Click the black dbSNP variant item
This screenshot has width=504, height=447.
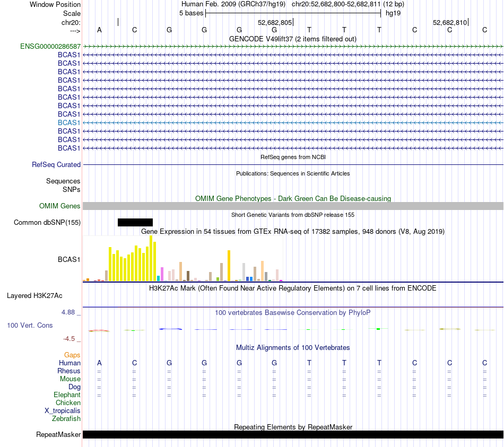tap(135, 222)
